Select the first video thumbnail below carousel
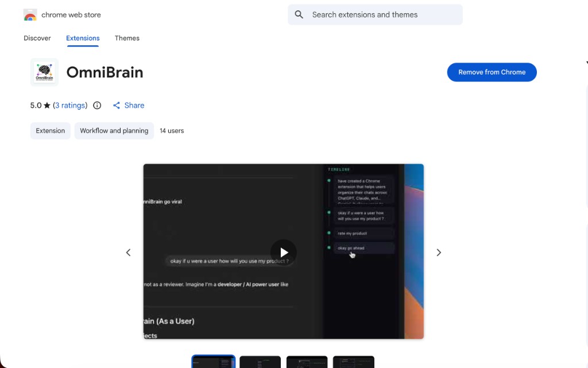The height and width of the screenshot is (368, 588). 213,362
